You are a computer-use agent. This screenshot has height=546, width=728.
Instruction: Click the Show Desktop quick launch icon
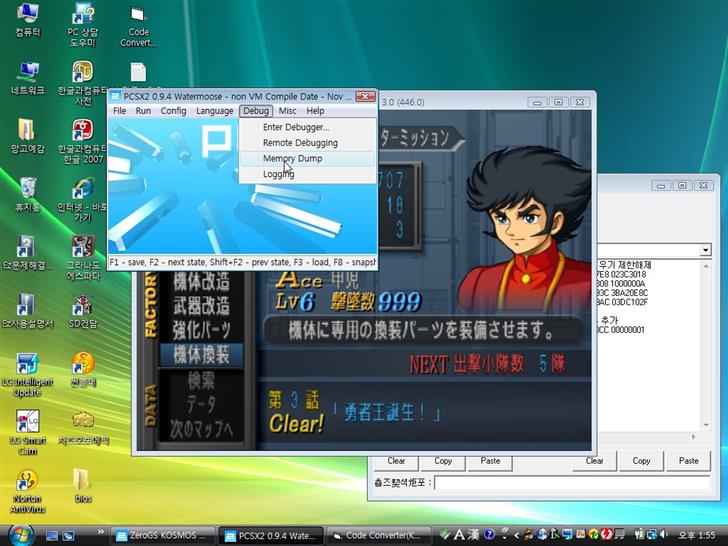click(52, 536)
